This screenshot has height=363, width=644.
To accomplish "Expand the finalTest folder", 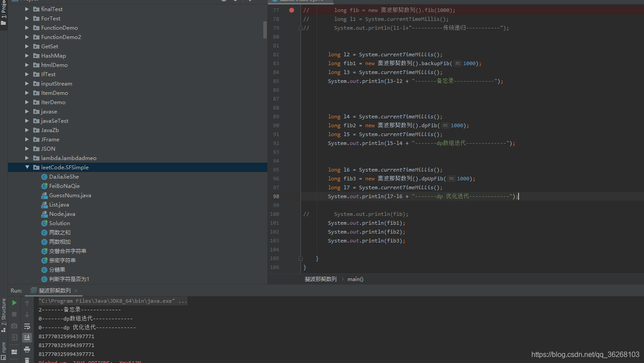I will pyautogui.click(x=27, y=9).
